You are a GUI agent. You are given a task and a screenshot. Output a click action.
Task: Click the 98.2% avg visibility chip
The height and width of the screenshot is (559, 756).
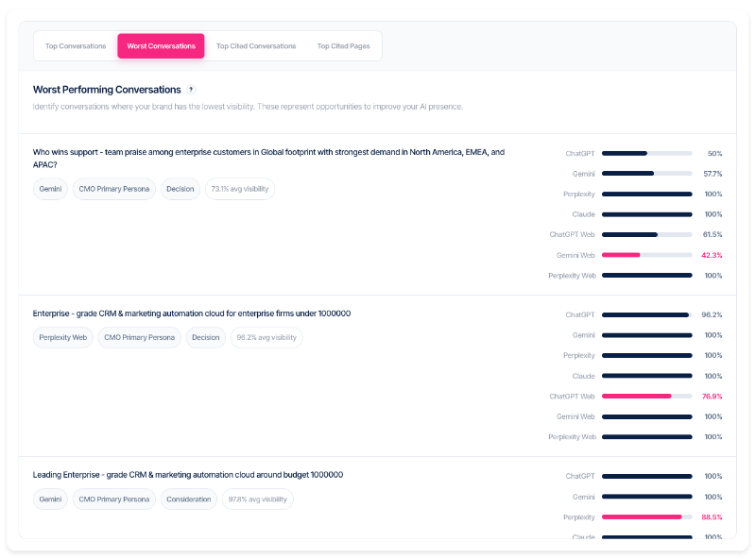pos(266,337)
